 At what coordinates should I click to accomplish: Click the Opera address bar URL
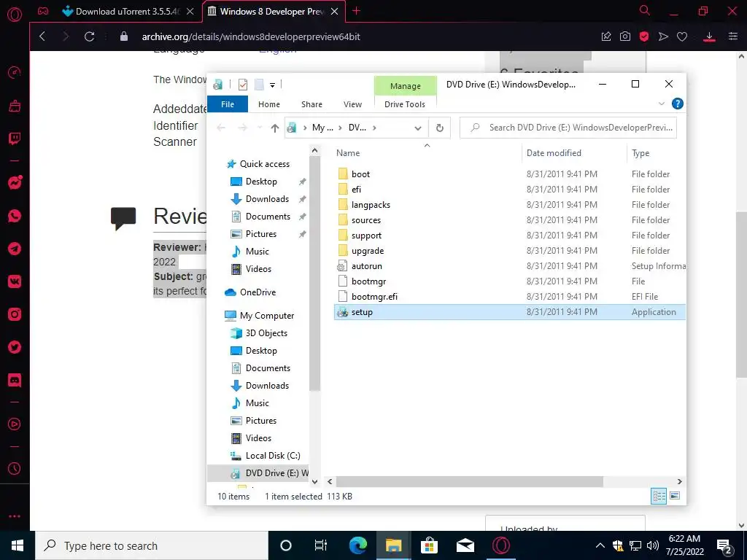point(251,36)
